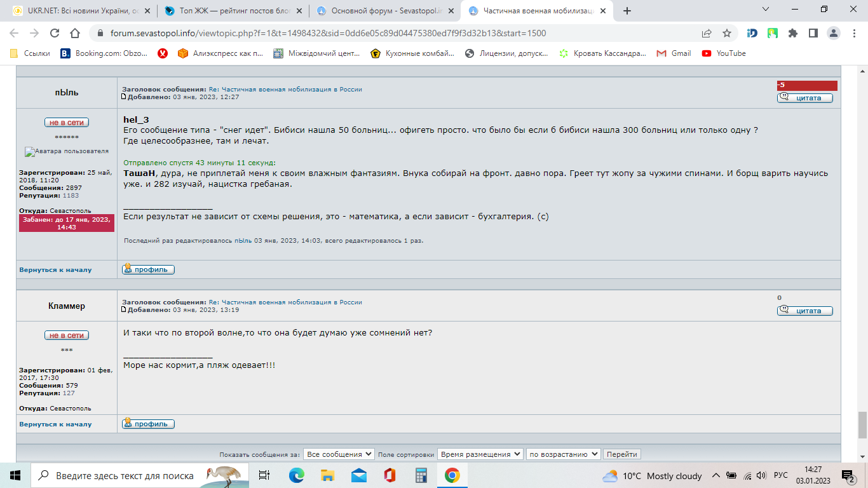The height and width of the screenshot is (488, 868).
Task: Click post icon beside Добавлено 12:27
Action: coord(124,97)
